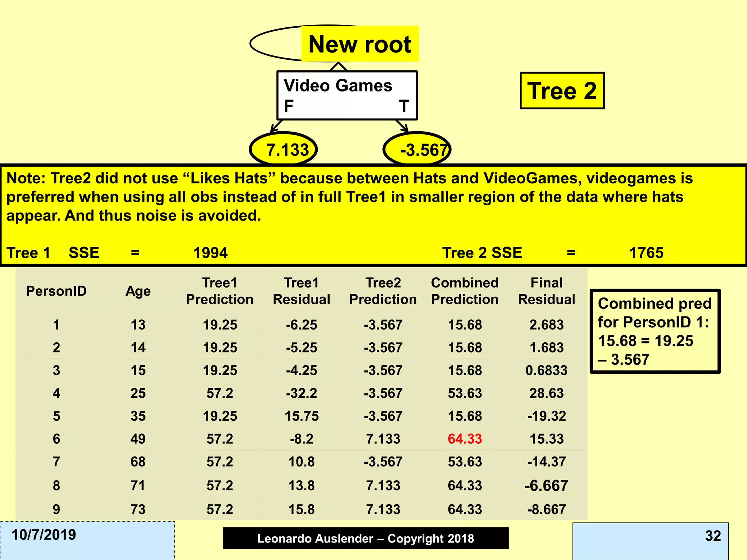Click the 'Combined pred for PersonID 1' callout

click(655, 331)
